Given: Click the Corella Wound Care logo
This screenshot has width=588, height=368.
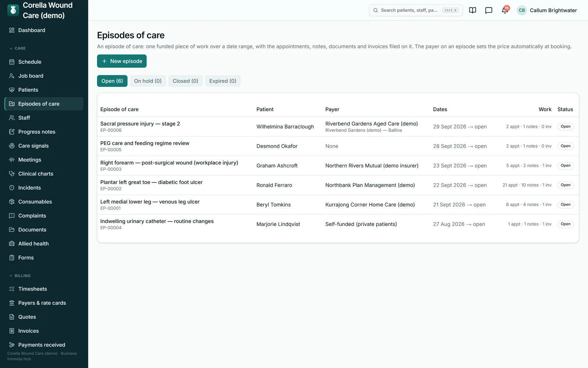Looking at the screenshot, I should pos(13,10).
